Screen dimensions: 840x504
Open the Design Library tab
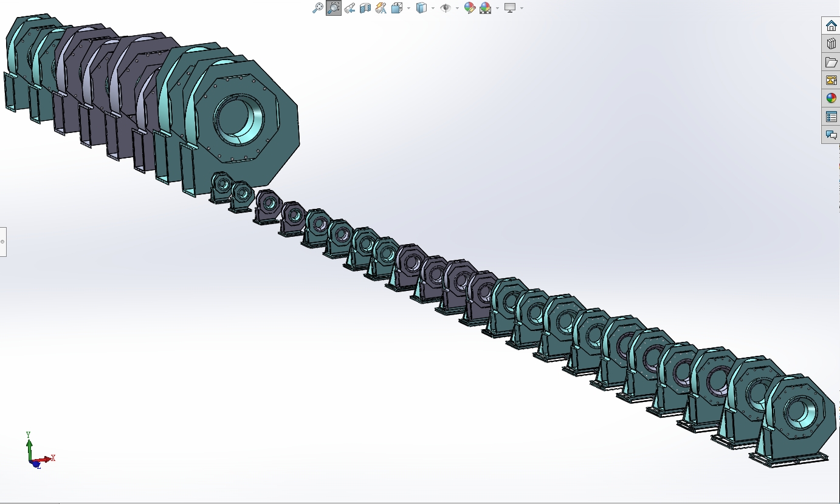click(x=831, y=44)
